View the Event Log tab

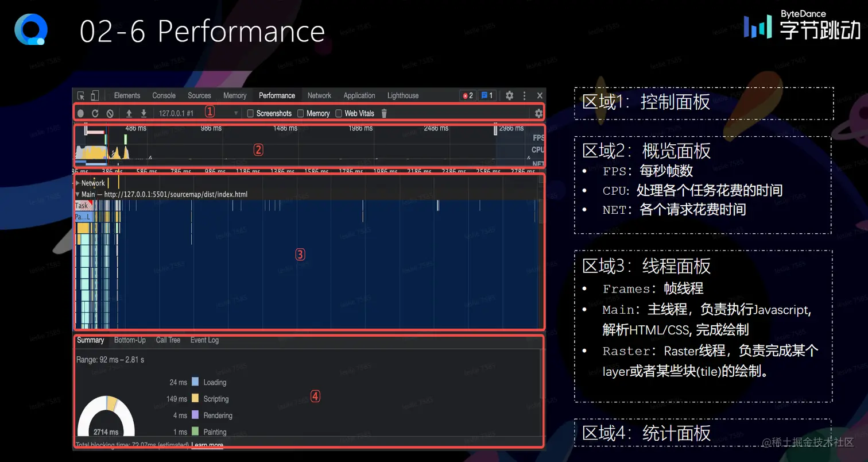pyautogui.click(x=204, y=340)
